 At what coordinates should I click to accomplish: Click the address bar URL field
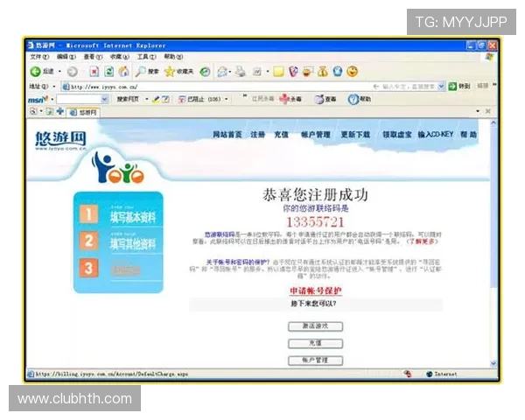tap(218, 87)
